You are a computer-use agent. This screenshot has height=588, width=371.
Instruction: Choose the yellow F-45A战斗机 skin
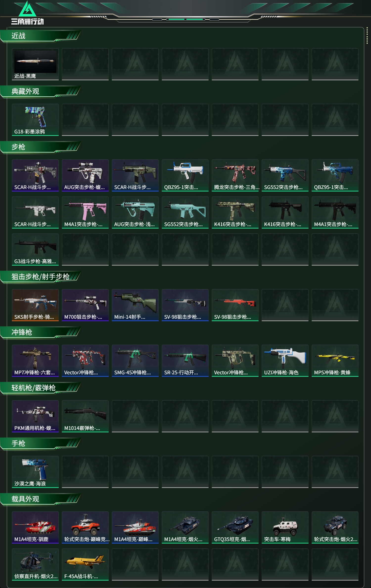[x=85, y=565]
